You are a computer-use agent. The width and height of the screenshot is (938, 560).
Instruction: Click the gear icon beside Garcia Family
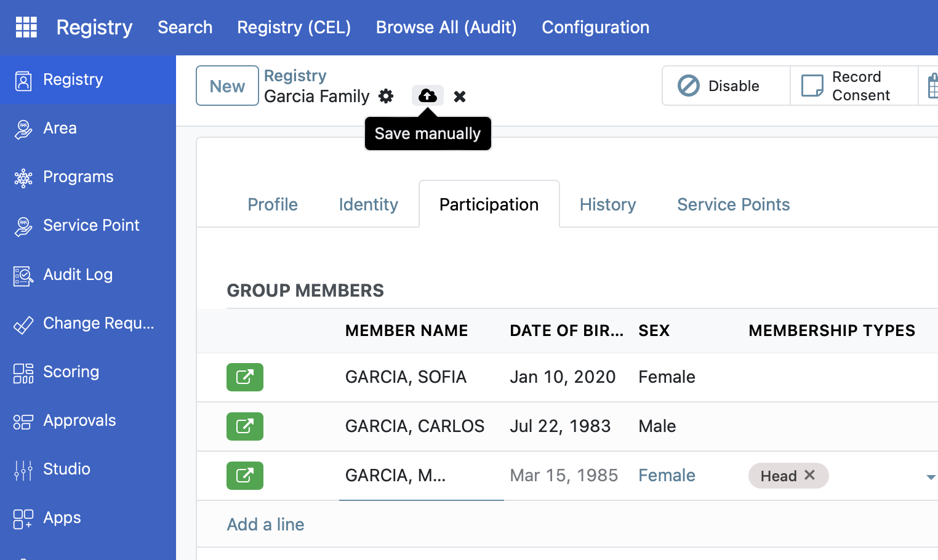(x=386, y=96)
